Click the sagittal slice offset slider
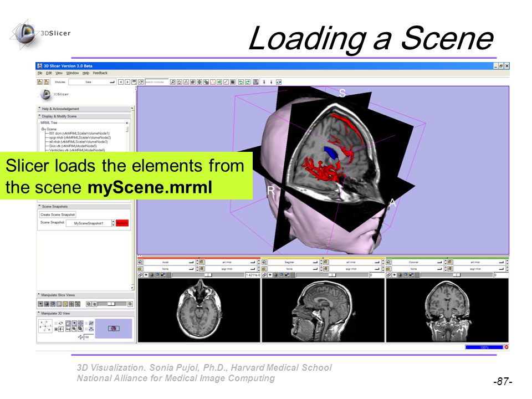Image resolution: width=532 pixels, height=399 pixels. tap(332, 275)
